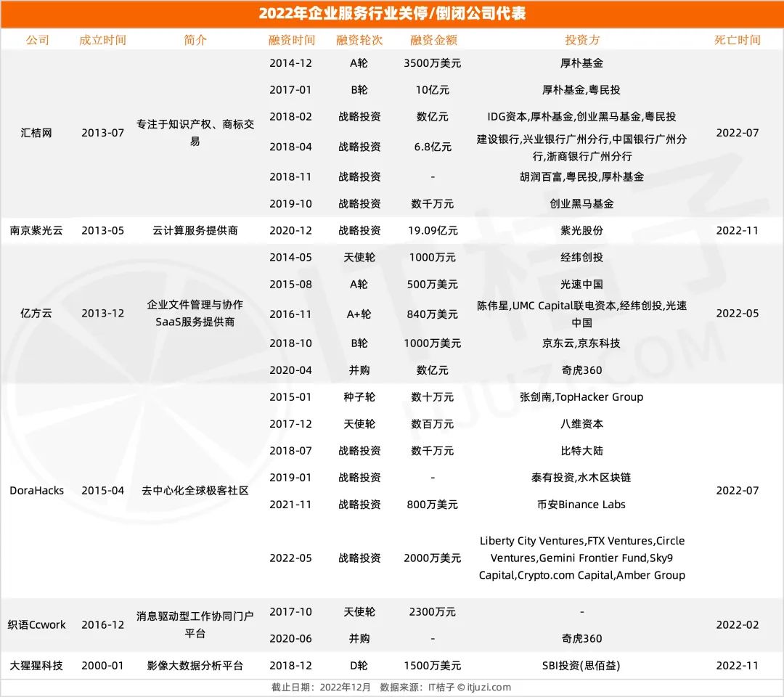
Task: Click founding date '2013-07' of 汇桔网
Action: pyautogui.click(x=102, y=133)
